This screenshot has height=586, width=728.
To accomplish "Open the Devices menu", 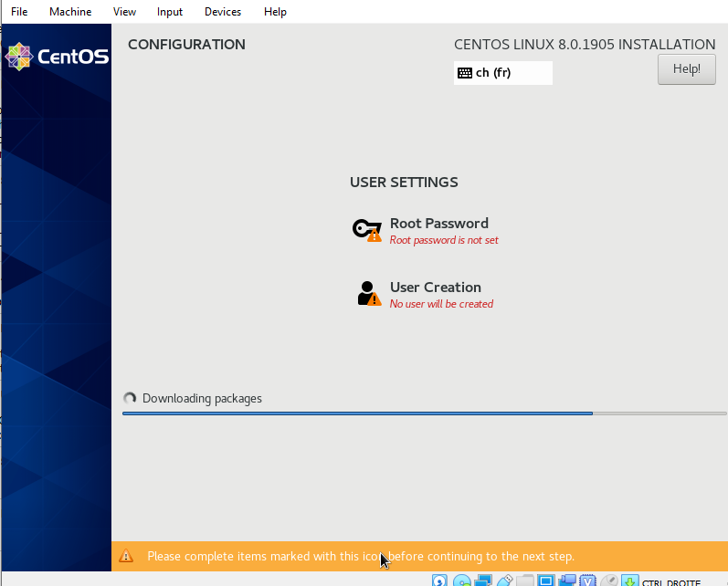I will pyautogui.click(x=223, y=12).
